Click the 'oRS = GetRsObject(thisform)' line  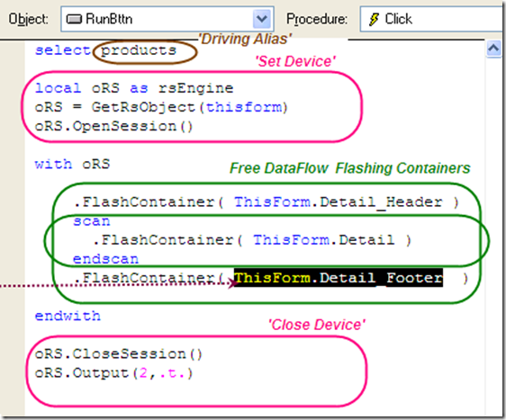pos(161,107)
